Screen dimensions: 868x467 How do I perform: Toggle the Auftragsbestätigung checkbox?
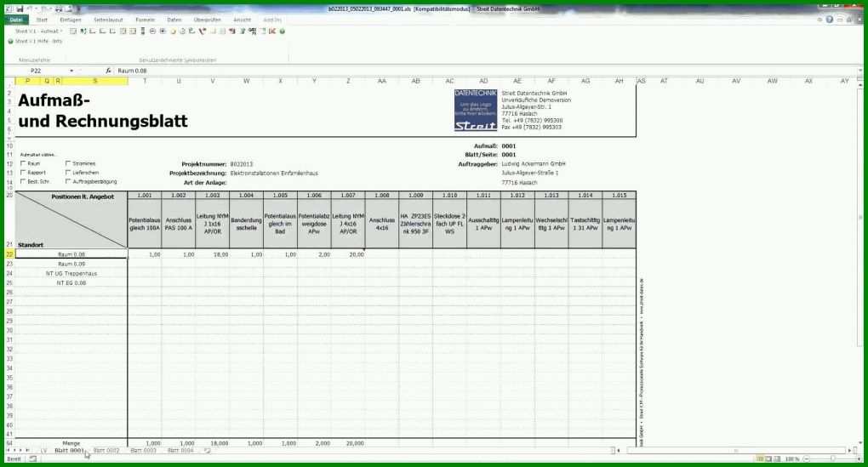(x=68, y=181)
